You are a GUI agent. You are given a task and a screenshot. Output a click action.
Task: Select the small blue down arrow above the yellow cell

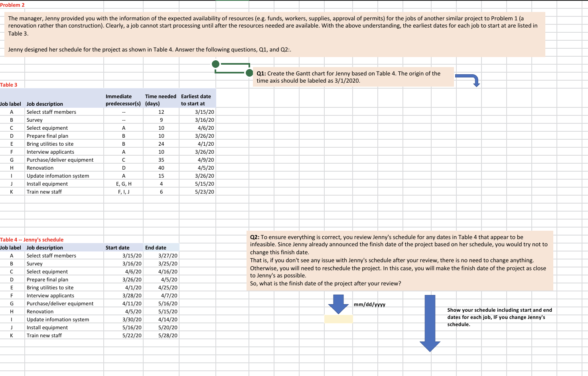pos(338,303)
